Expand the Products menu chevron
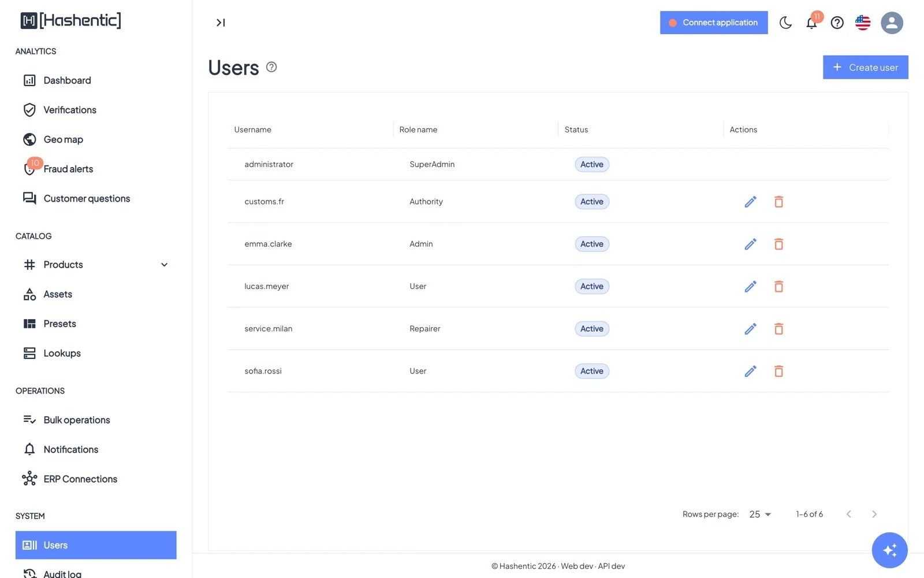 (164, 265)
